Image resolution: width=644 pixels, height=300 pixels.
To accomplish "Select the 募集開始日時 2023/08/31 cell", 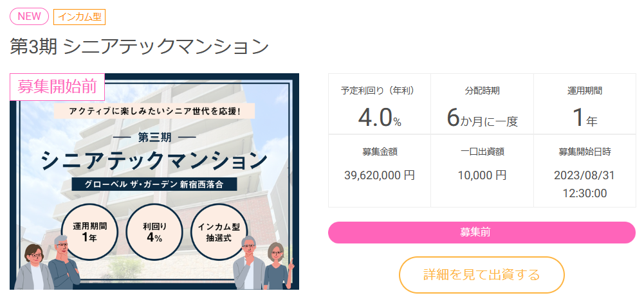I will pos(584,170).
